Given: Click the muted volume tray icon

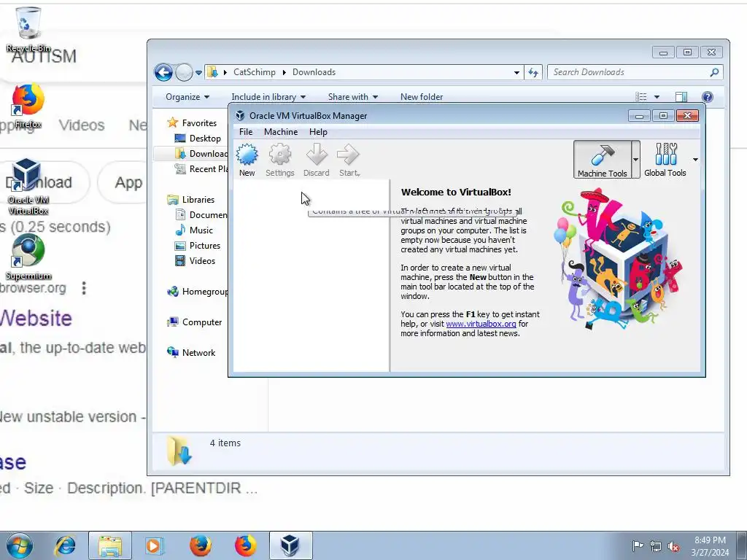Looking at the screenshot, I should pos(673,546).
